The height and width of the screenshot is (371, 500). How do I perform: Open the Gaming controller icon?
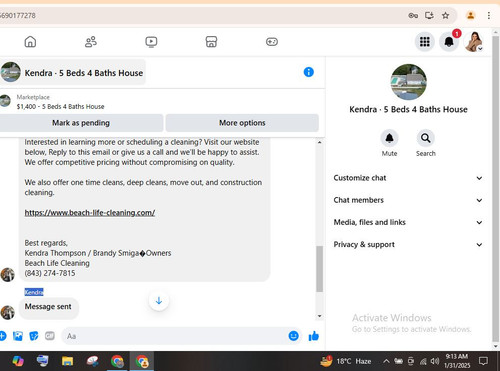point(272,42)
